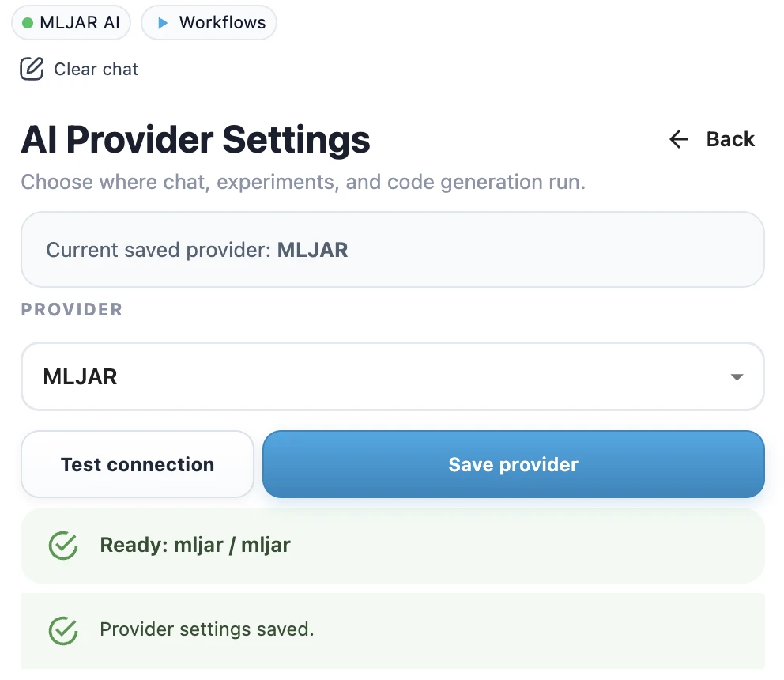
Task: Click the checkmark icon on Provider settings saved
Action: tap(63, 630)
